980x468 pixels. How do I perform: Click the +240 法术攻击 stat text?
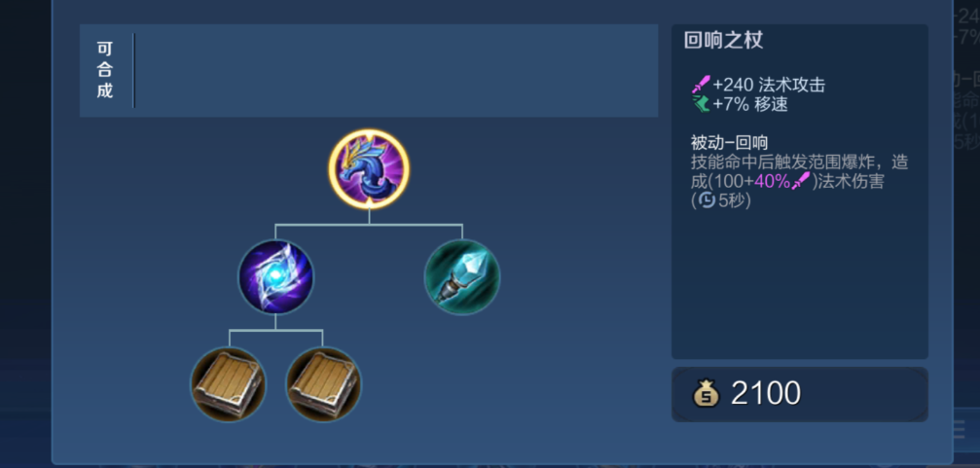coord(769,85)
